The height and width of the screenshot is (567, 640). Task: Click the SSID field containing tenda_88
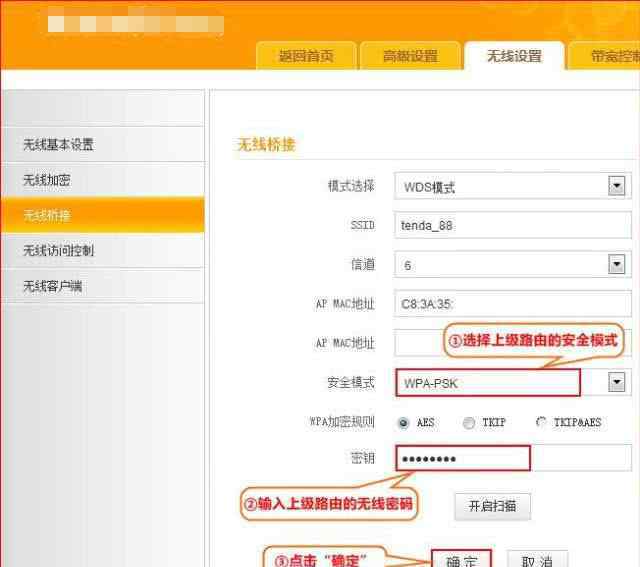[x=510, y=225]
